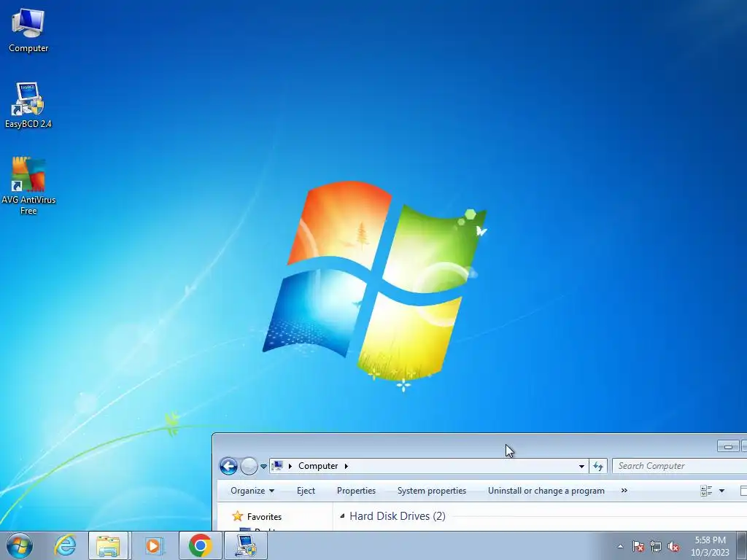Click the Hard Disk Drives (2) heading
This screenshot has height=560, width=747.
pyautogui.click(x=398, y=516)
